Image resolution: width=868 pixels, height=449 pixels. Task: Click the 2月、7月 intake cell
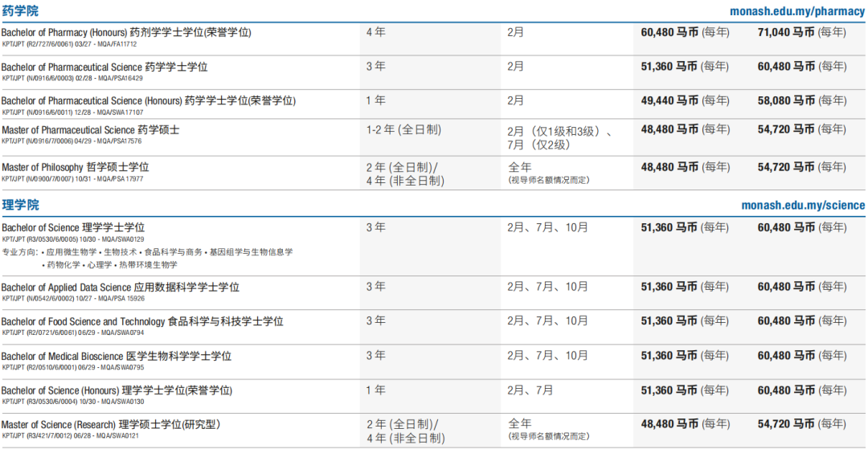pyautogui.click(x=530, y=390)
